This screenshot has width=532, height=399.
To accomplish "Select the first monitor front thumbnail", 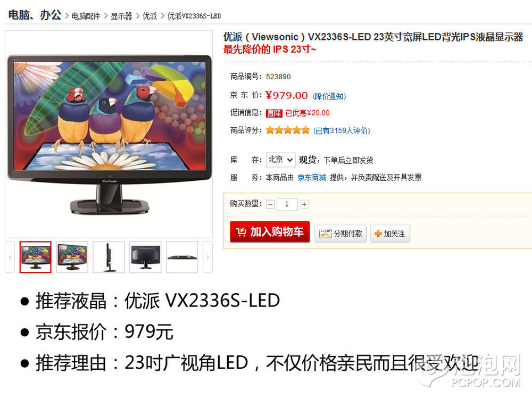I will [x=35, y=257].
